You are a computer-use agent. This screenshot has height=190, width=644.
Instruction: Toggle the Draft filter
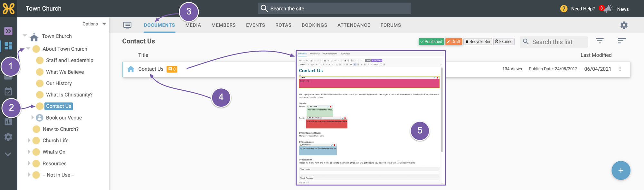click(454, 42)
